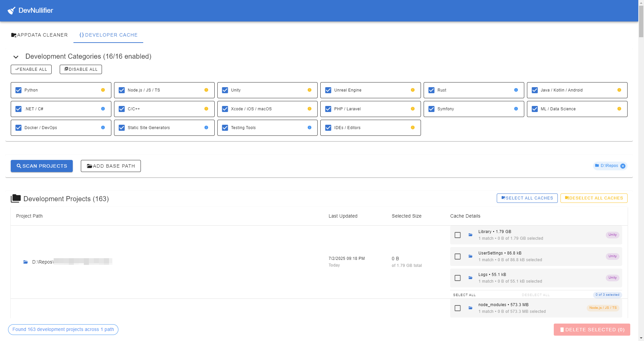Click folder icon beside D:\Repos project path

click(25, 262)
